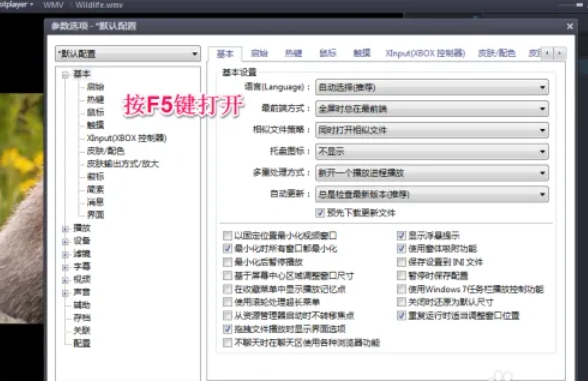The height and width of the screenshot is (381, 588).
Task: Enable 在收藏菜单中显示播放记忆点 checkbox
Action: tap(227, 289)
